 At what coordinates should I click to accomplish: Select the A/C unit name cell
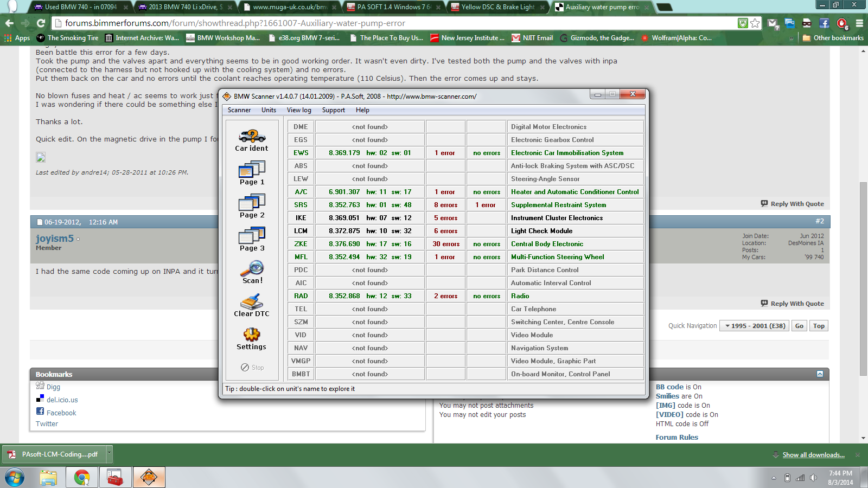tap(301, 192)
